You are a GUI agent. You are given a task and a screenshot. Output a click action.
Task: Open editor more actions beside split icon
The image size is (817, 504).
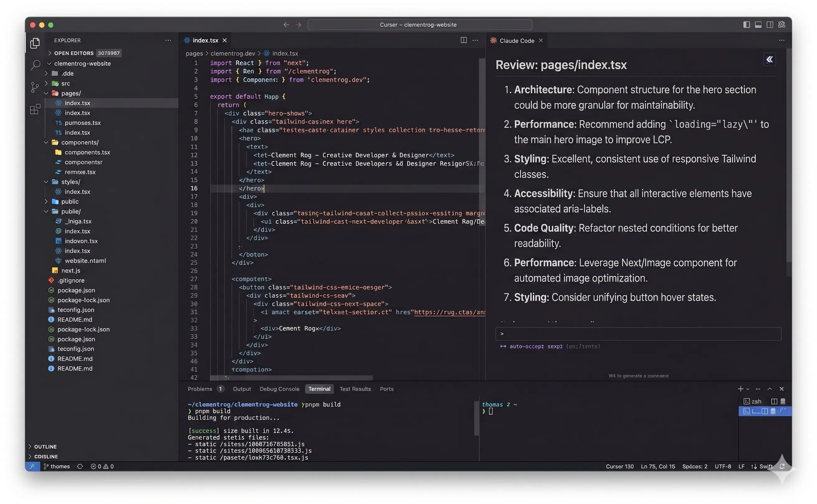475,40
